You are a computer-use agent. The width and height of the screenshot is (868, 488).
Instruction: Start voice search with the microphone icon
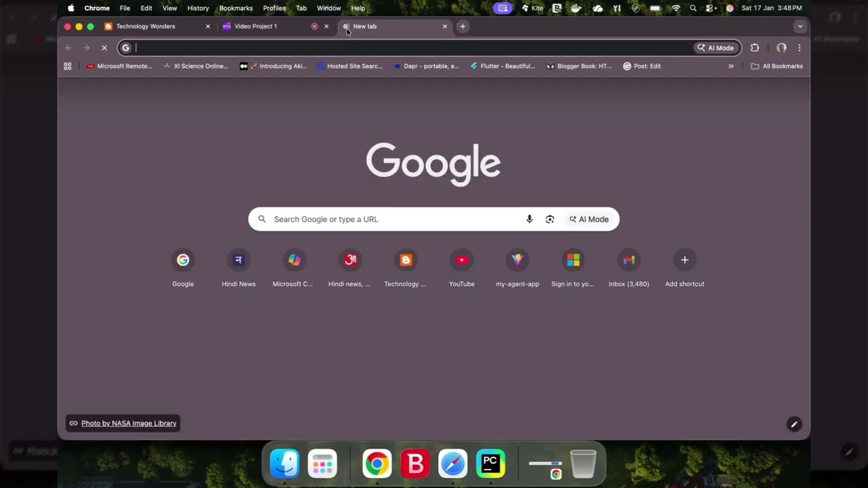(x=530, y=219)
